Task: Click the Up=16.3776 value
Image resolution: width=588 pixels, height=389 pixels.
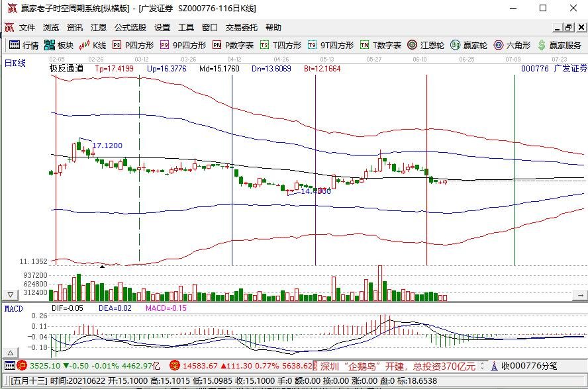Action: pyautogui.click(x=166, y=69)
